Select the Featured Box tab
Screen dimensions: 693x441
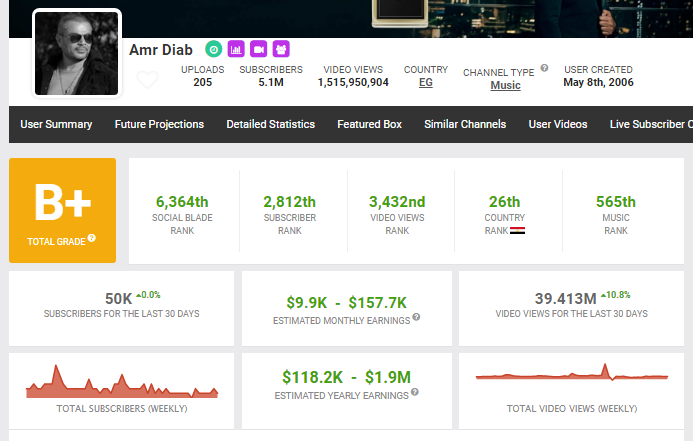[369, 125]
